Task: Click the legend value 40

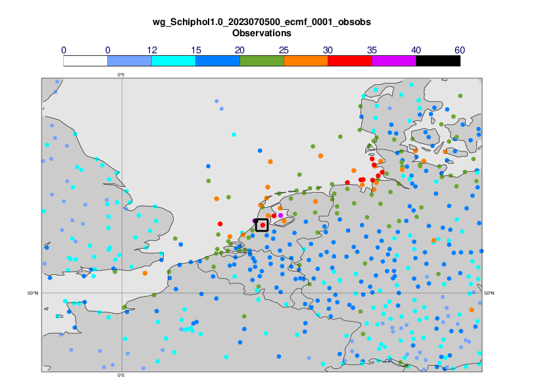Action: [416, 50]
